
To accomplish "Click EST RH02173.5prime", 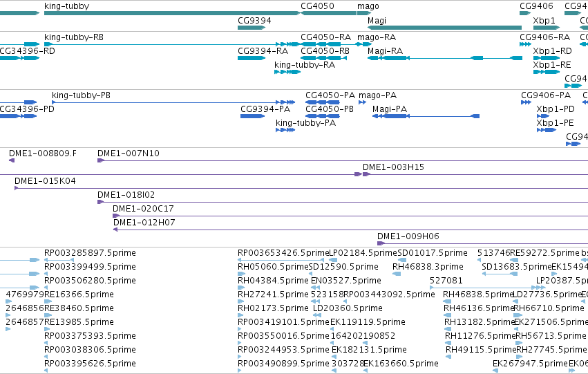I will pos(273,308).
